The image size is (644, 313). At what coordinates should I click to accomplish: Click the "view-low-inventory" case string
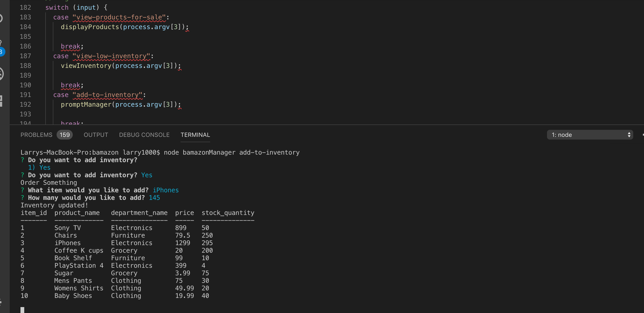[111, 56]
